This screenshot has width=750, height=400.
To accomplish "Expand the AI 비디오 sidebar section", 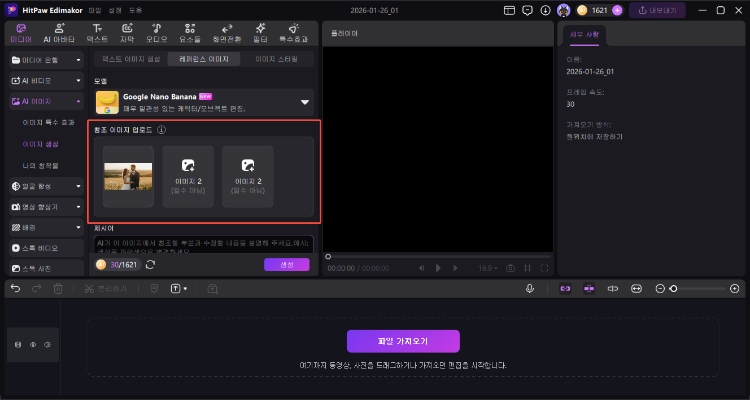I will coord(46,81).
